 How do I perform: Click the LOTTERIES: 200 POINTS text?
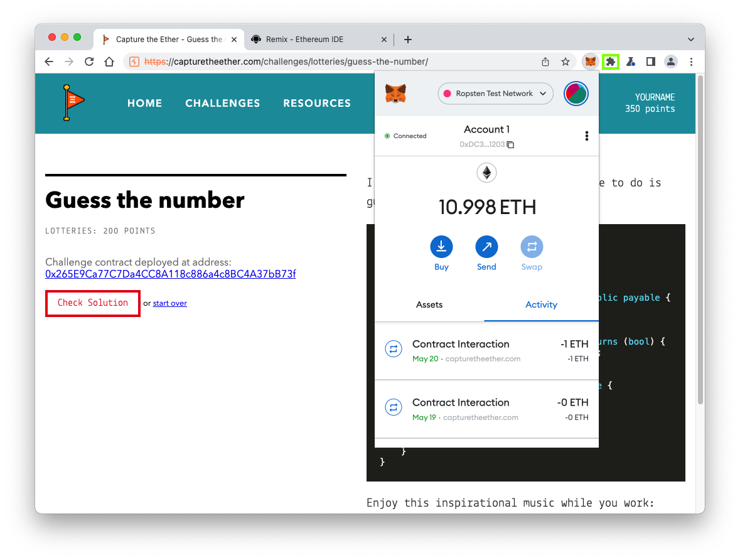point(100,231)
